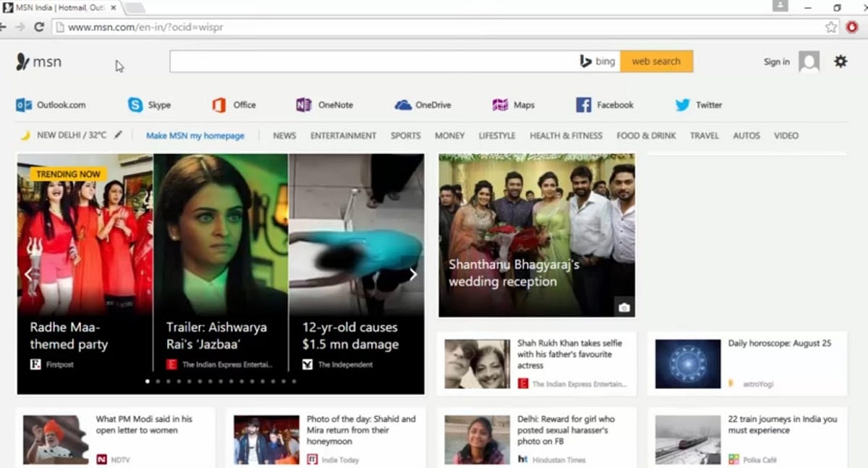Open settings gear icon
868x468 pixels.
coord(841,61)
